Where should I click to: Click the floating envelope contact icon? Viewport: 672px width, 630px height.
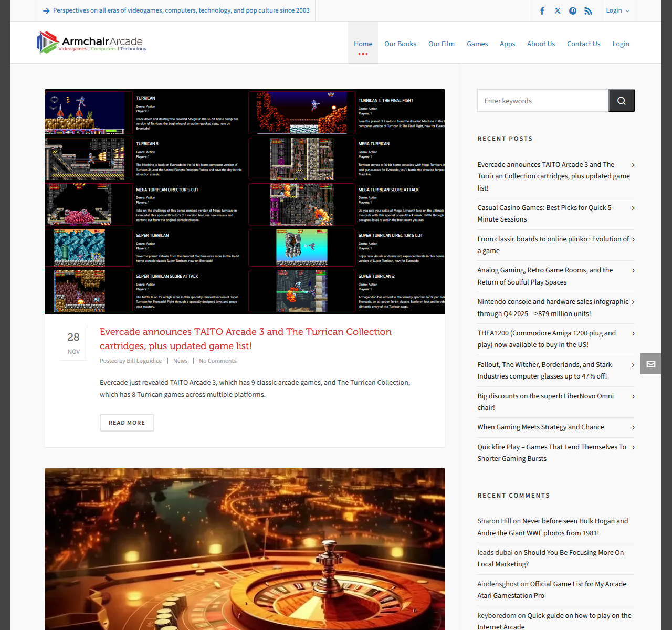[x=651, y=364]
